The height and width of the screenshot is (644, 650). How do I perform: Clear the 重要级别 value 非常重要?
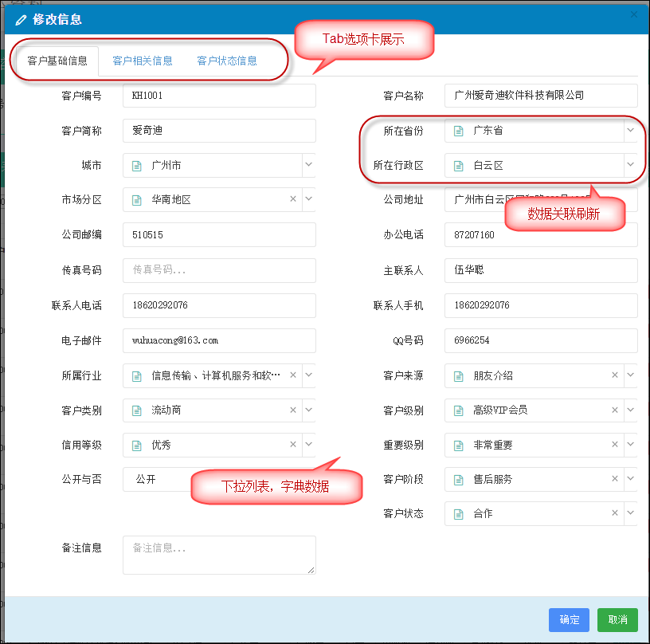pos(615,445)
